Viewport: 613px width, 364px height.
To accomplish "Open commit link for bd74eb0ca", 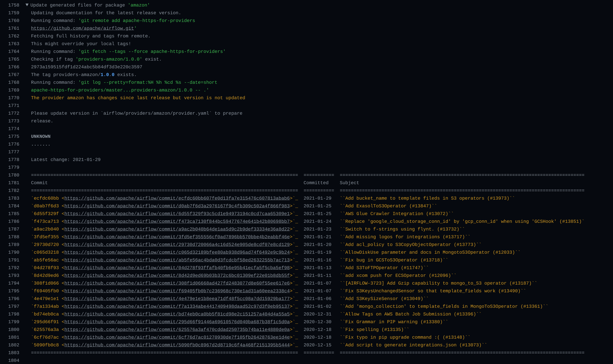I will 177,314.
